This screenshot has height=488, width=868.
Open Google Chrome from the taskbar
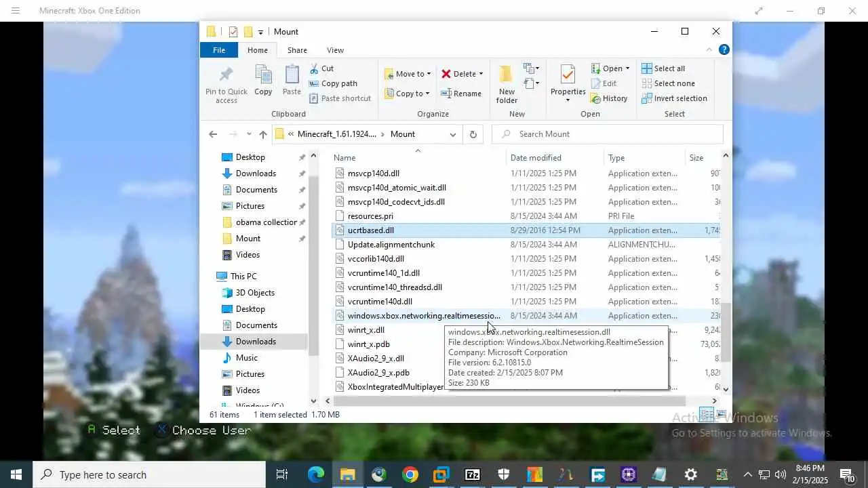(x=410, y=474)
